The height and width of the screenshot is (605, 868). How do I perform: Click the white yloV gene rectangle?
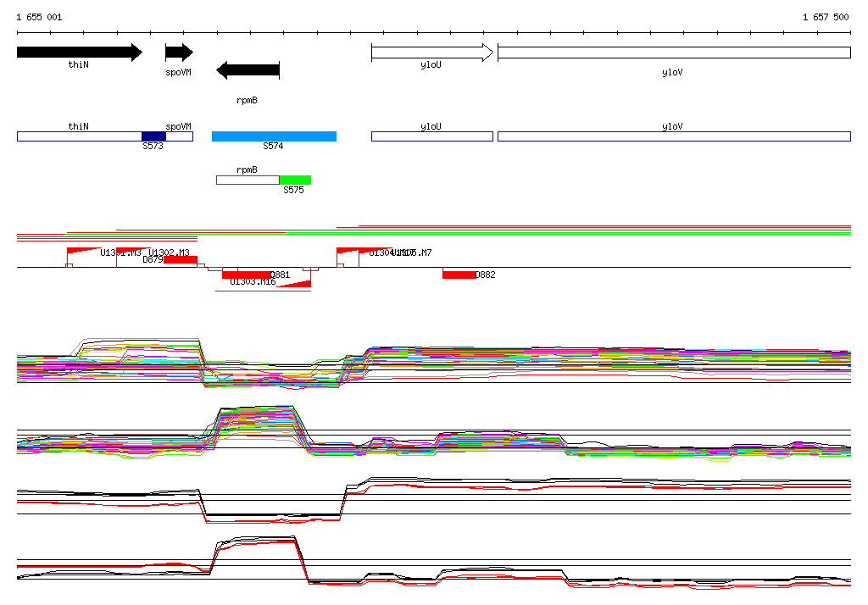674,53
